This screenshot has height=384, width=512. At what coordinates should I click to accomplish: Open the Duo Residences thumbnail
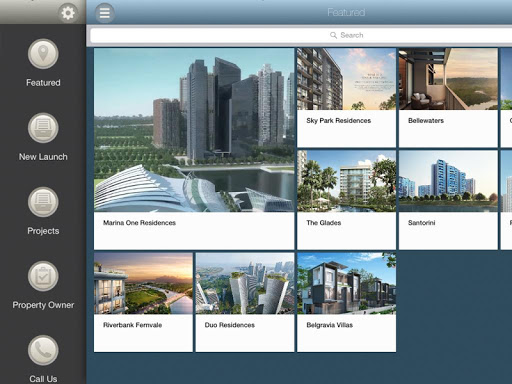tap(245, 283)
